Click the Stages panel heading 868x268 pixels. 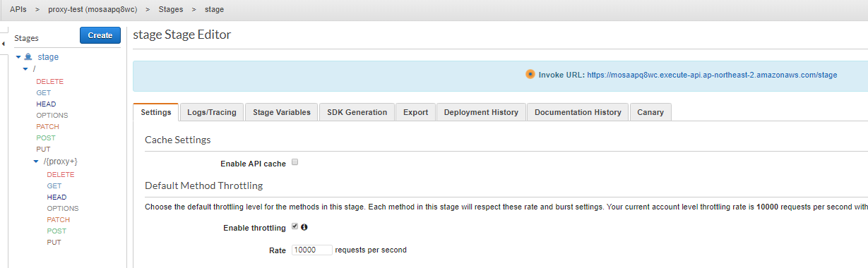[x=27, y=38]
